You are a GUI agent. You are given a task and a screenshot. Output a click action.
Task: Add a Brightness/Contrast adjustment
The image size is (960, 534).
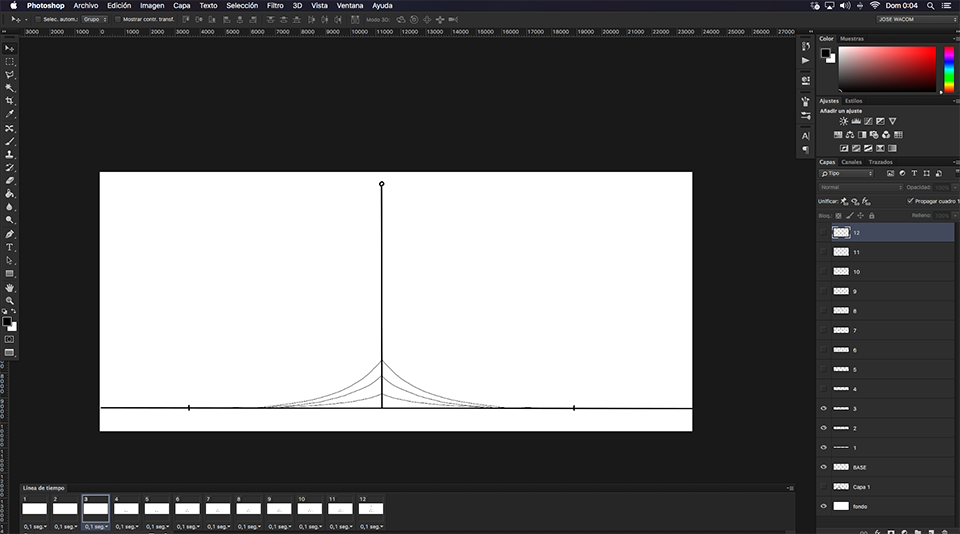click(x=844, y=121)
